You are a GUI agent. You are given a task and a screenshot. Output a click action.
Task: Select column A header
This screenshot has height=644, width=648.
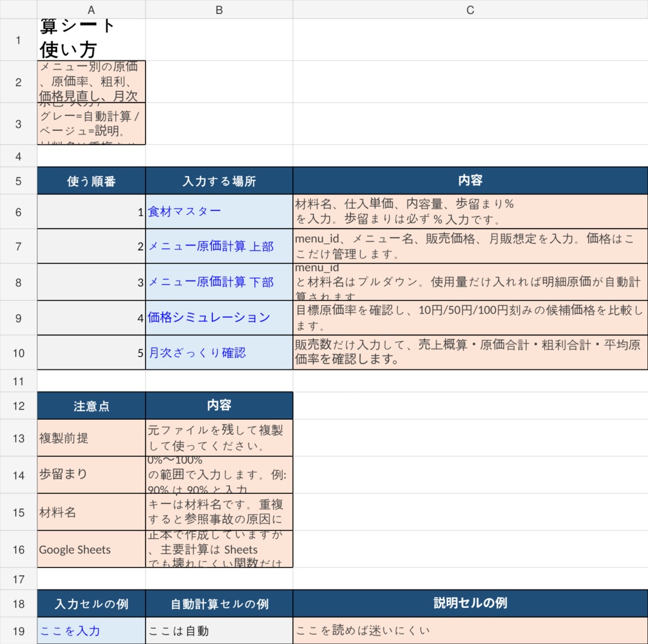point(91,9)
